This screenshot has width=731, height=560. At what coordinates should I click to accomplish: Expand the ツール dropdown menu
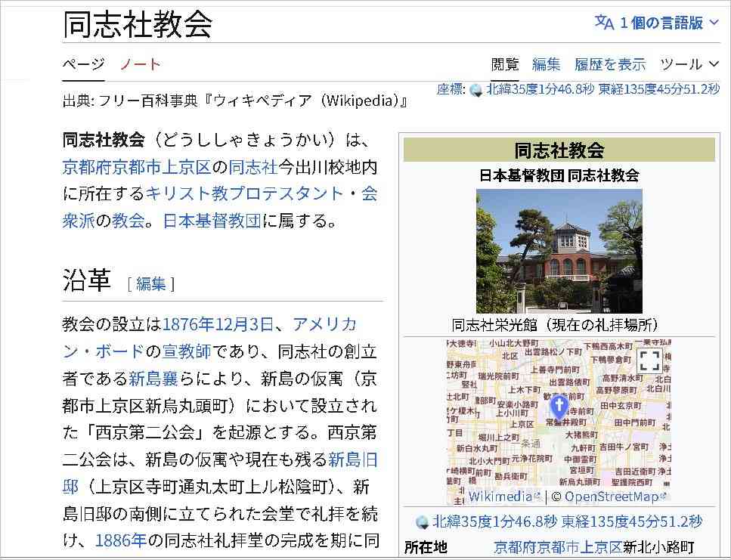[689, 63]
